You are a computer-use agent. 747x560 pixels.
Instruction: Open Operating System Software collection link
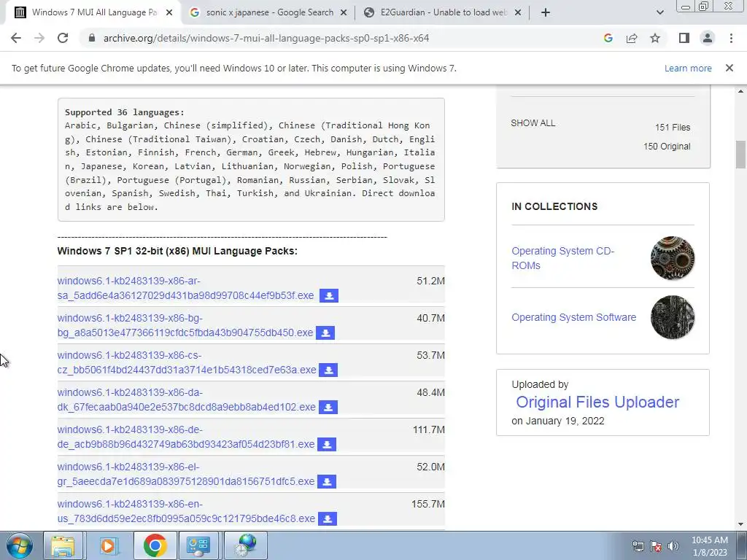coord(573,317)
